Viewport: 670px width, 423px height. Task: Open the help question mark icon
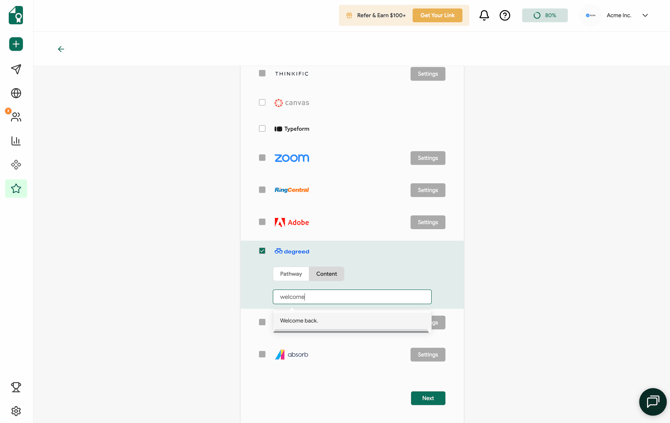(x=505, y=15)
